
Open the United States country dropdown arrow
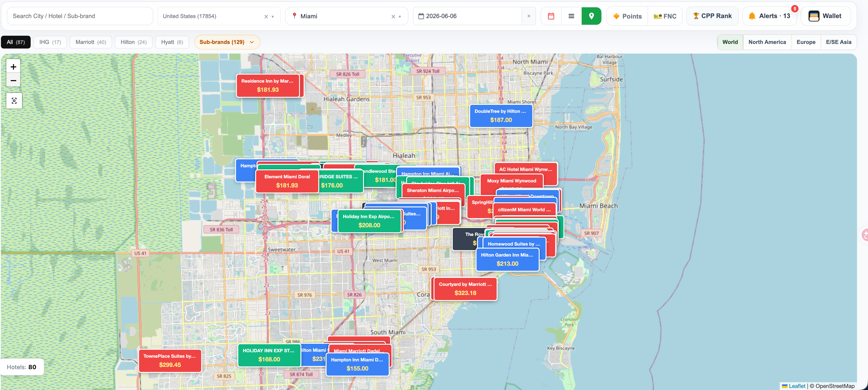[273, 16]
